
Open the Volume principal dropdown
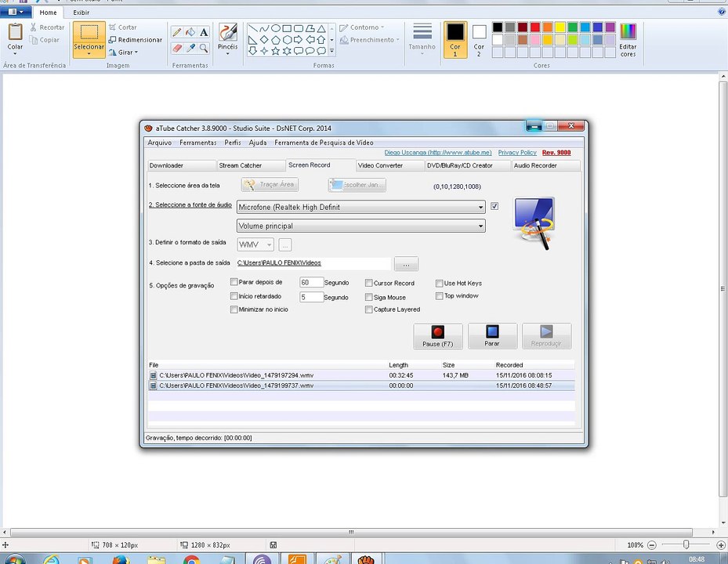point(481,226)
